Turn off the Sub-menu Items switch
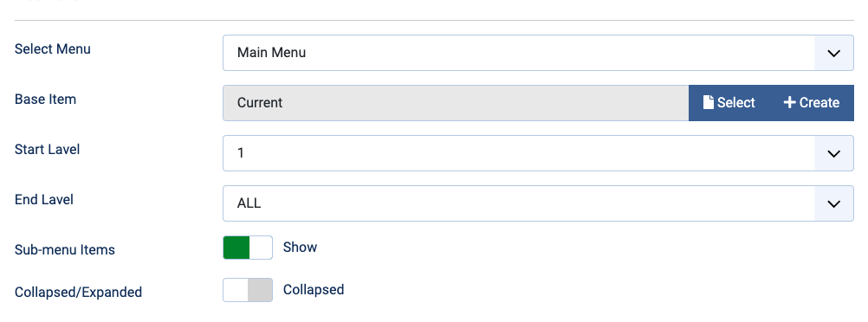The image size is (868, 322). [248, 248]
